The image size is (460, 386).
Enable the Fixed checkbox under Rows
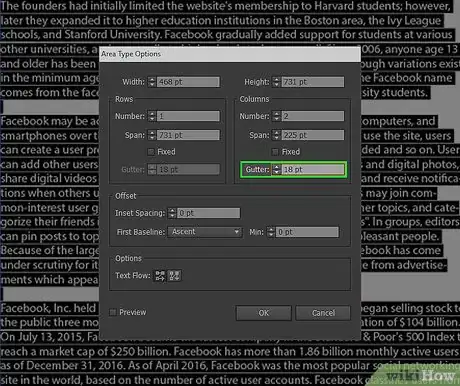151,152
